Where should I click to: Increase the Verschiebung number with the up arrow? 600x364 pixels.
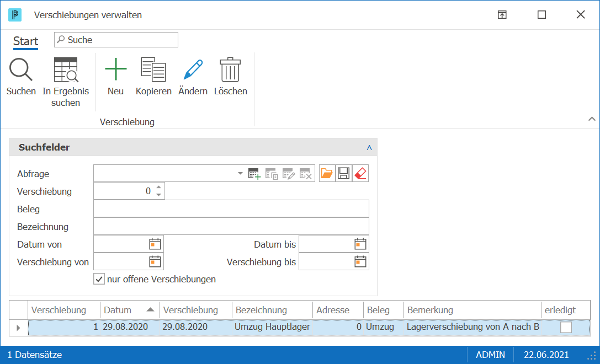159,187
